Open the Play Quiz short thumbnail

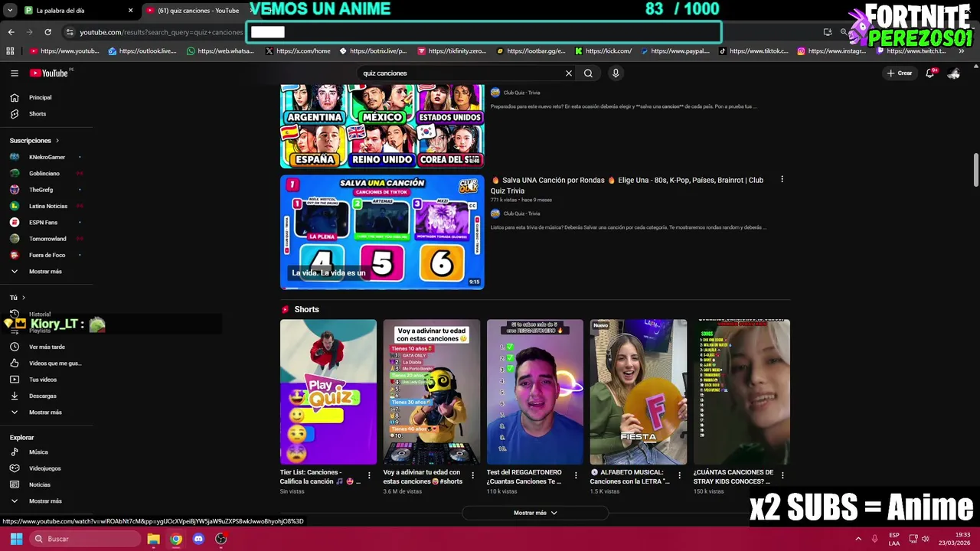328,392
